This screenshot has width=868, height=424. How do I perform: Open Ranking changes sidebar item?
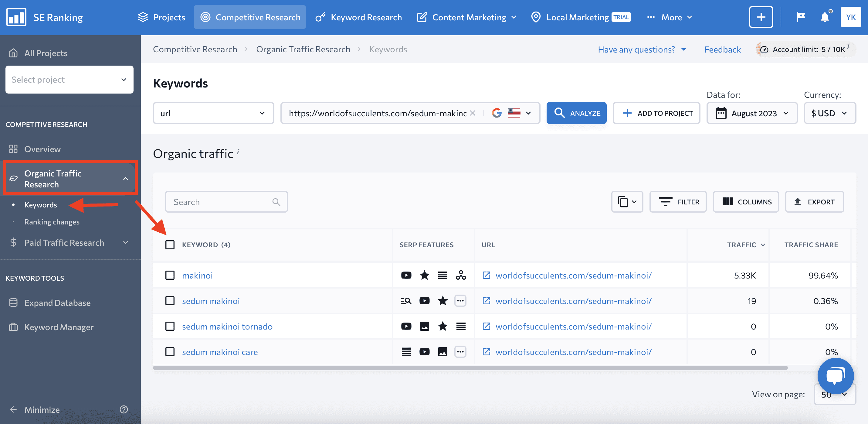pos(52,222)
